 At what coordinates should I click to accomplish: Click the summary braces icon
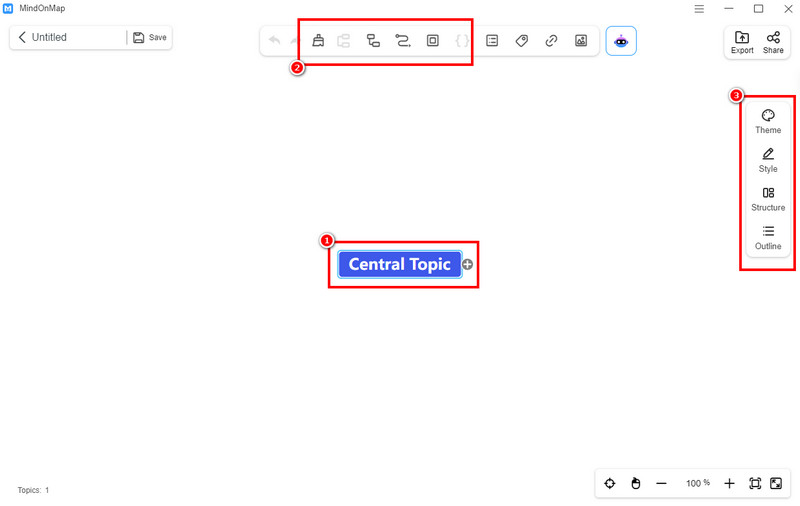click(x=462, y=40)
